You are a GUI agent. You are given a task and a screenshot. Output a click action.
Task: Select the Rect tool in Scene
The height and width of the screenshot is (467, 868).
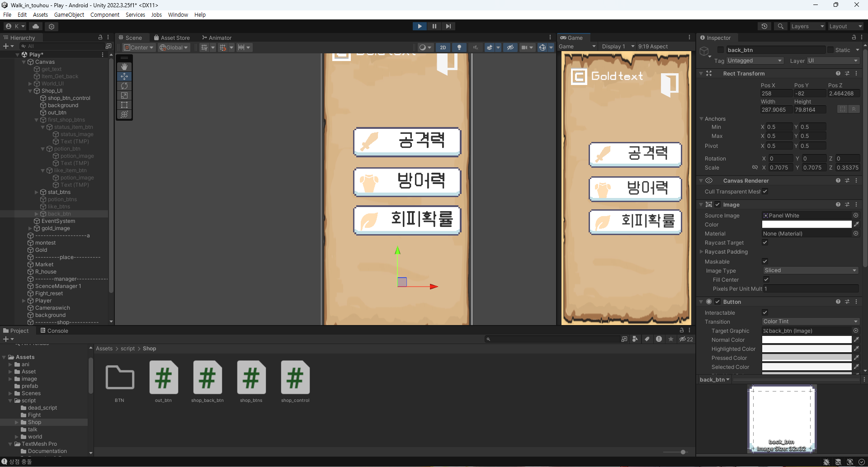124,105
